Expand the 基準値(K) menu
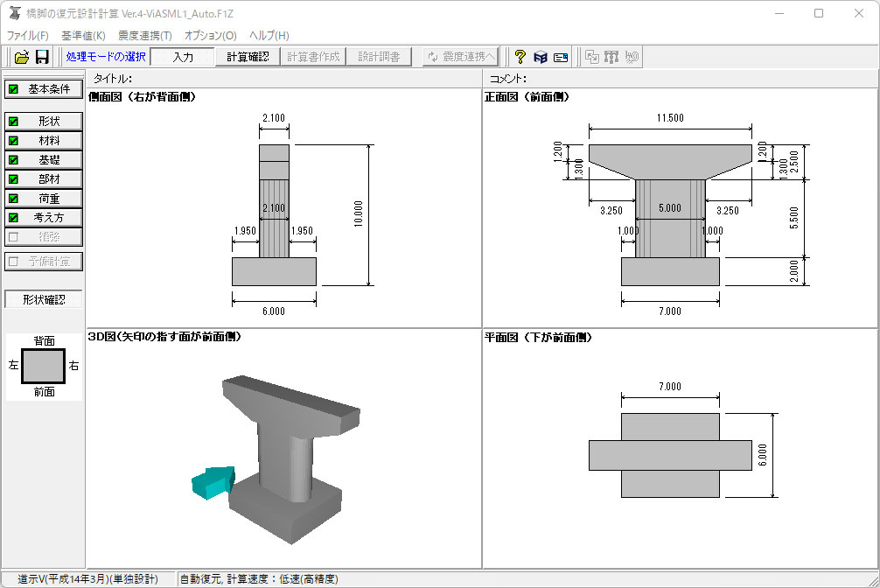The image size is (880, 588). 83,36
